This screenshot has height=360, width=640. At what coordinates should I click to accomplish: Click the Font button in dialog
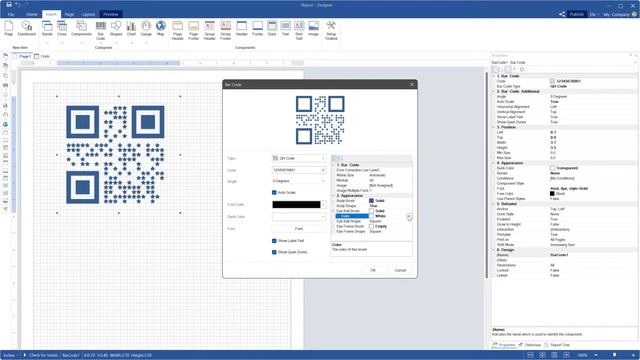click(299, 229)
